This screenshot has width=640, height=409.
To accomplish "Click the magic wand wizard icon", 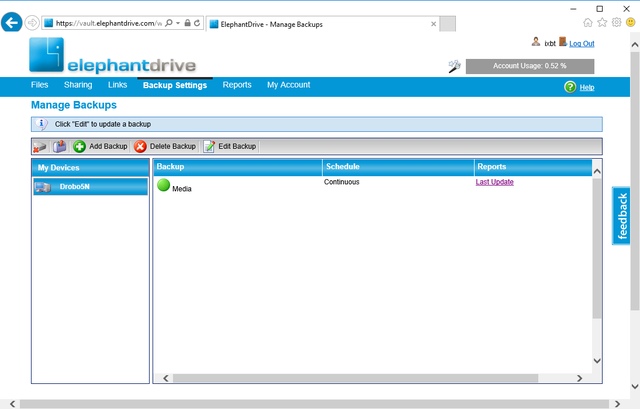I will [x=454, y=66].
